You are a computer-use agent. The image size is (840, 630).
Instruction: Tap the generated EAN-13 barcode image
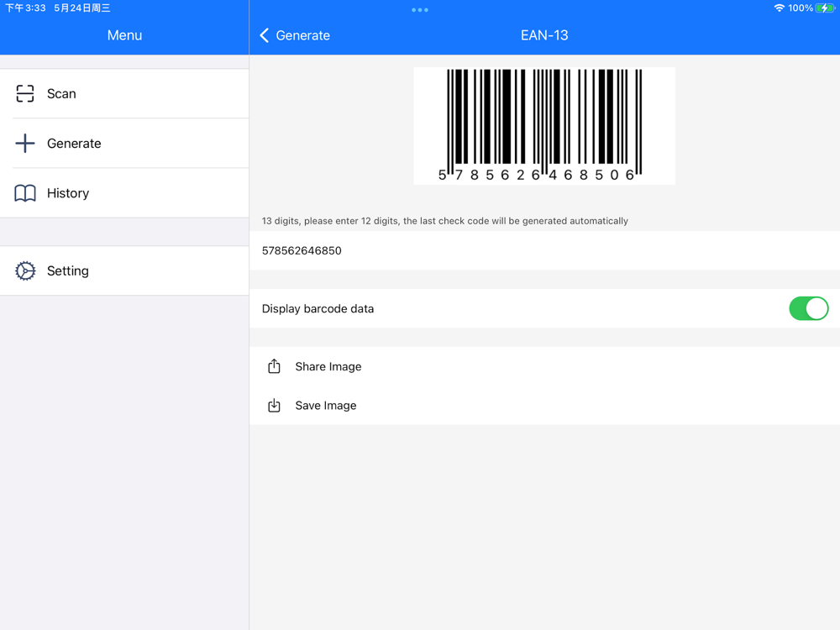click(x=544, y=126)
